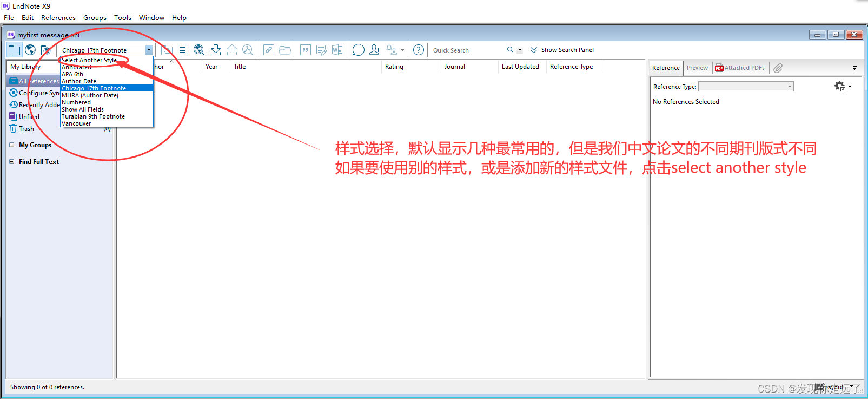Open the Edit menu
Screen dimensions: 868x399
coord(28,18)
